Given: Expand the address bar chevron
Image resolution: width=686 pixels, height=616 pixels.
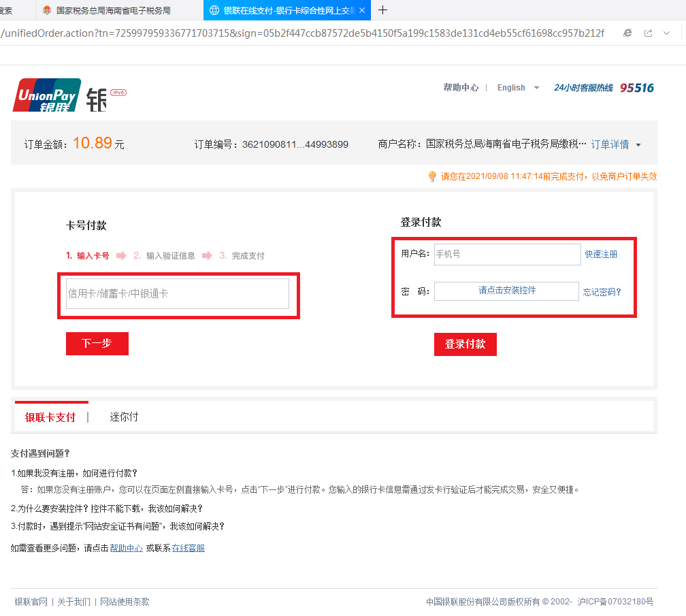Looking at the screenshot, I should tap(666, 33).
